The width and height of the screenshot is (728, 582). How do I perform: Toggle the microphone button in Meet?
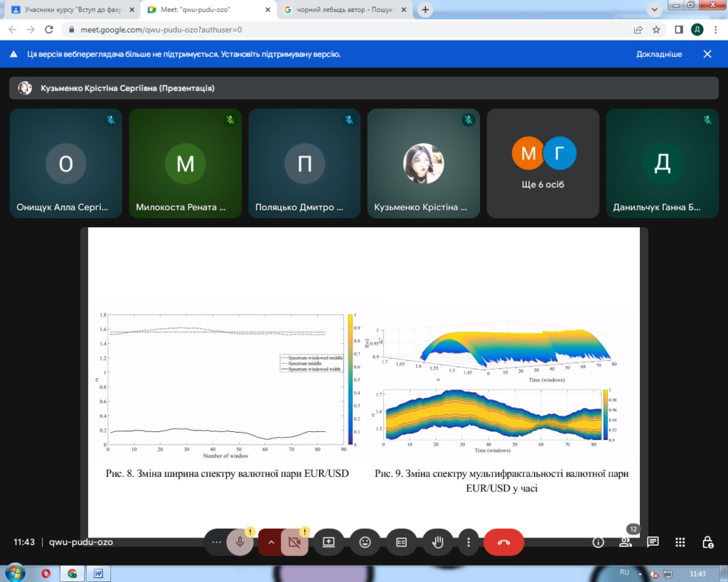(240, 542)
